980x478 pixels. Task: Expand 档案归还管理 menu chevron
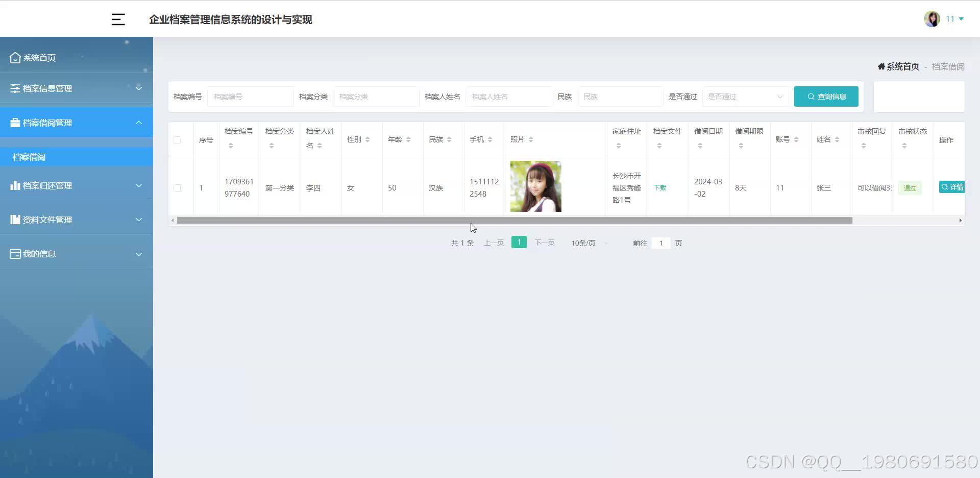pyautogui.click(x=139, y=185)
